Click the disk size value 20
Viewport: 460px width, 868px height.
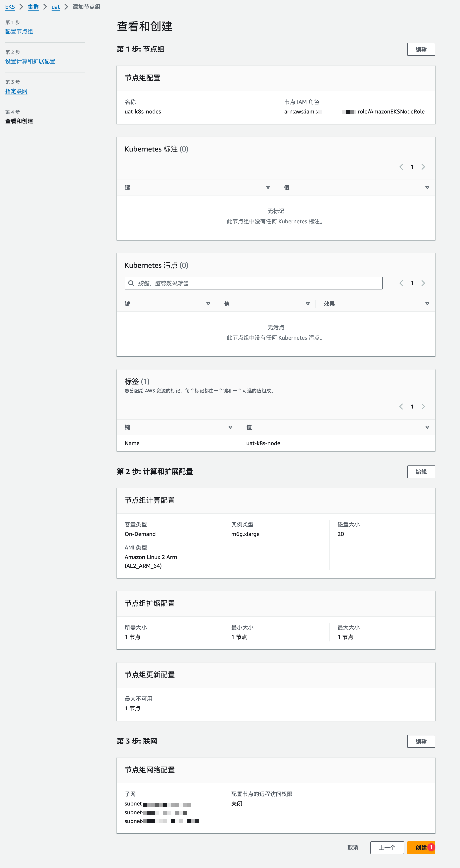[341, 534]
